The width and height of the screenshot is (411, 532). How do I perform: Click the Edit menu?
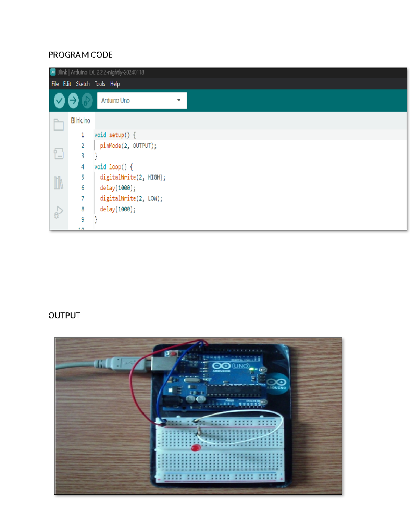pyautogui.click(x=67, y=84)
